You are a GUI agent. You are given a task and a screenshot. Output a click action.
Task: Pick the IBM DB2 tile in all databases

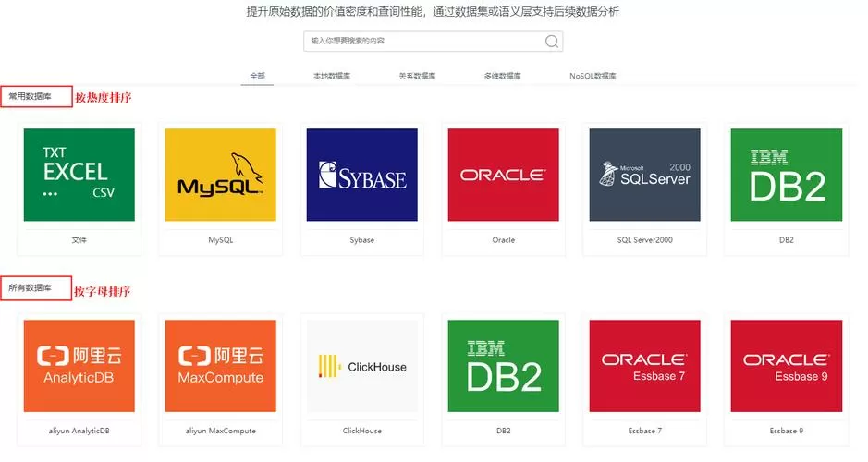coord(503,366)
